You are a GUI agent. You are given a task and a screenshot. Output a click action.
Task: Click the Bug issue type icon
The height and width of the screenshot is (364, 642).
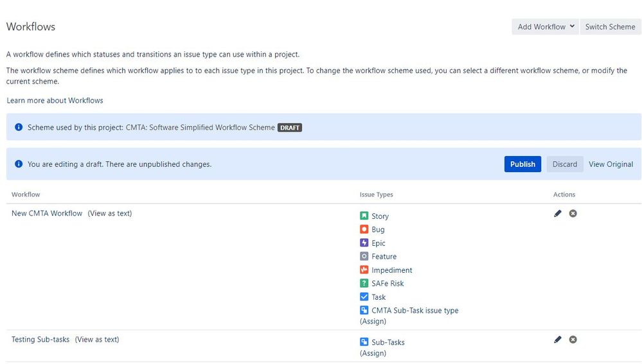click(364, 229)
